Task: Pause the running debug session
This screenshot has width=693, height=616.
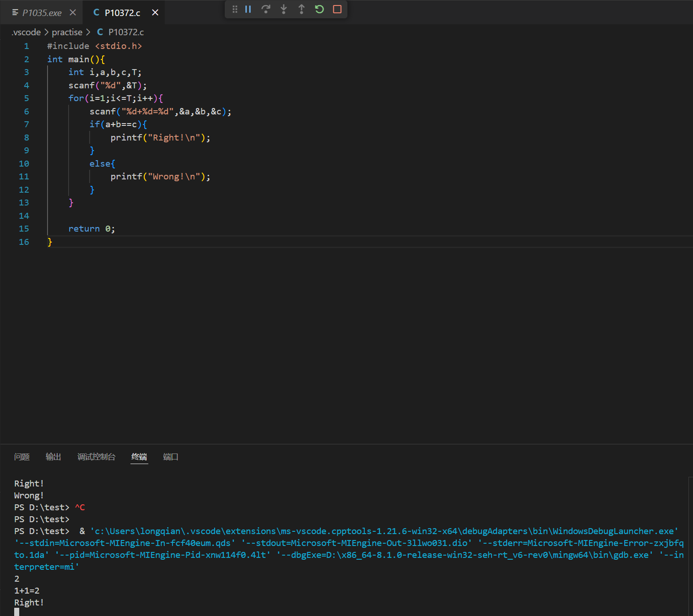Action: click(248, 9)
